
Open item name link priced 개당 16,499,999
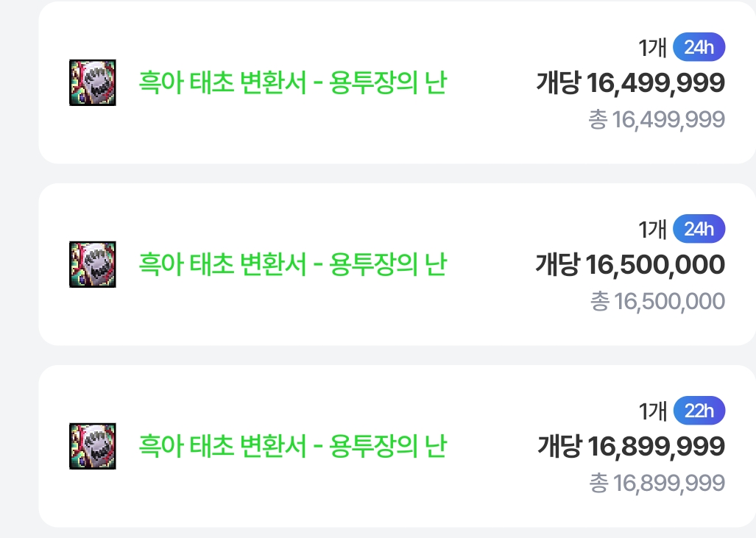(292, 82)
